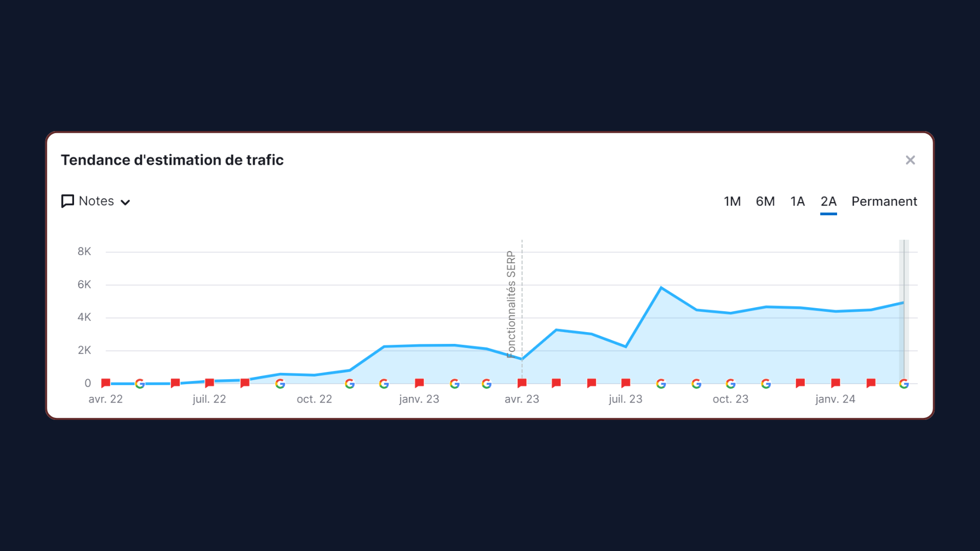Click the 'oct. 22' x-axis label

pyautogui.click(x=314, y=399)
